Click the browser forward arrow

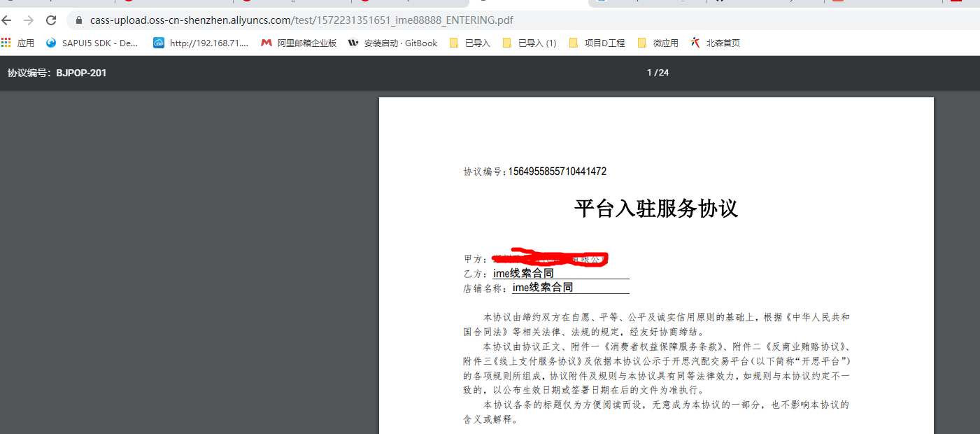point(29,20)
